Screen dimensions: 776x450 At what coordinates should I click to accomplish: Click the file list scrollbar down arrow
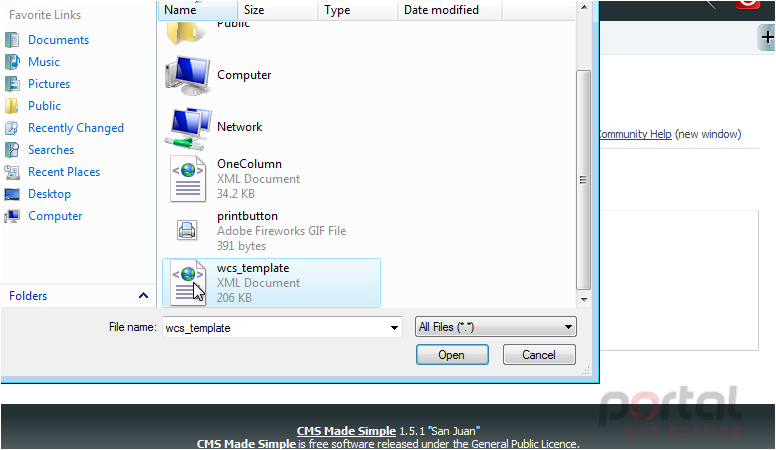[584, 300]
